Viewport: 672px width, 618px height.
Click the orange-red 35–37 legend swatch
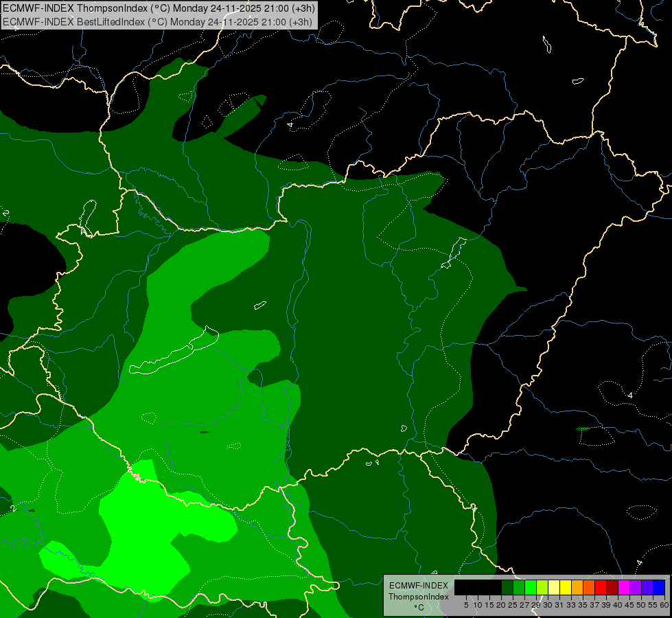coord(589,587)
